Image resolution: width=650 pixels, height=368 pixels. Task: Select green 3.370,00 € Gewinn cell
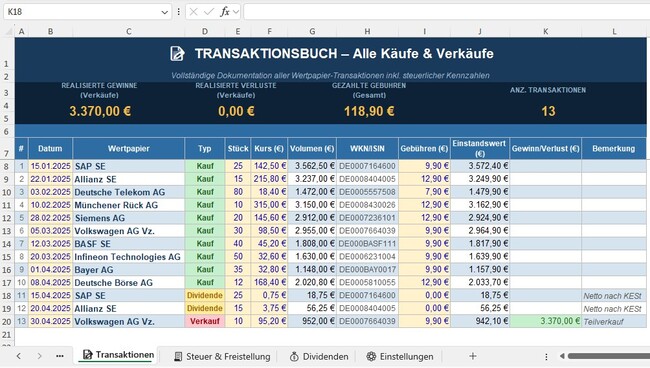[x=546, y=321]
